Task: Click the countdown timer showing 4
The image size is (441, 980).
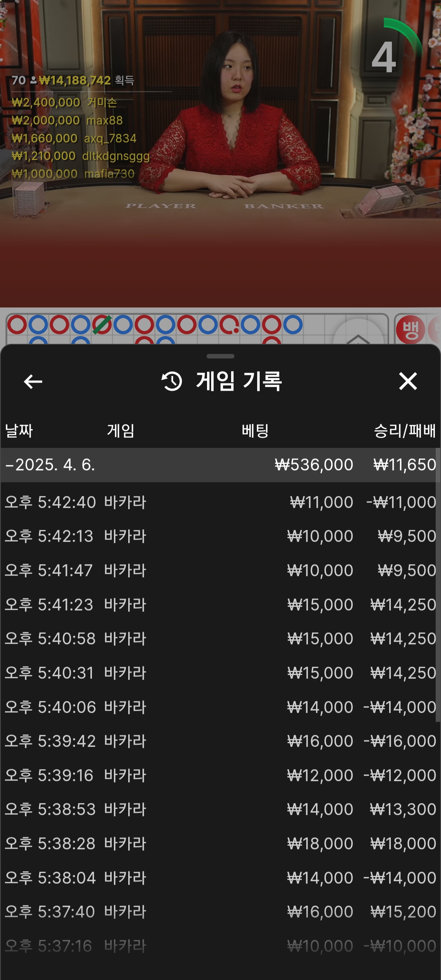Action: pos(384,57)
